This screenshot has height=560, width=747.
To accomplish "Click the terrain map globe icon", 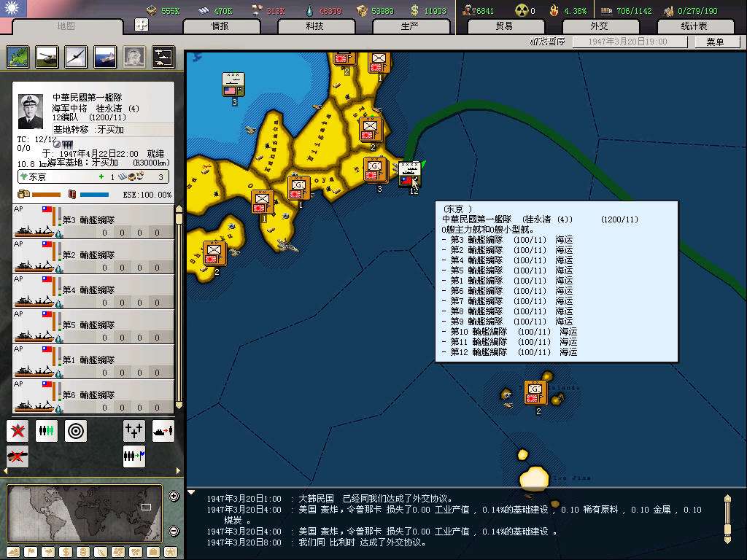I will 18,57.
